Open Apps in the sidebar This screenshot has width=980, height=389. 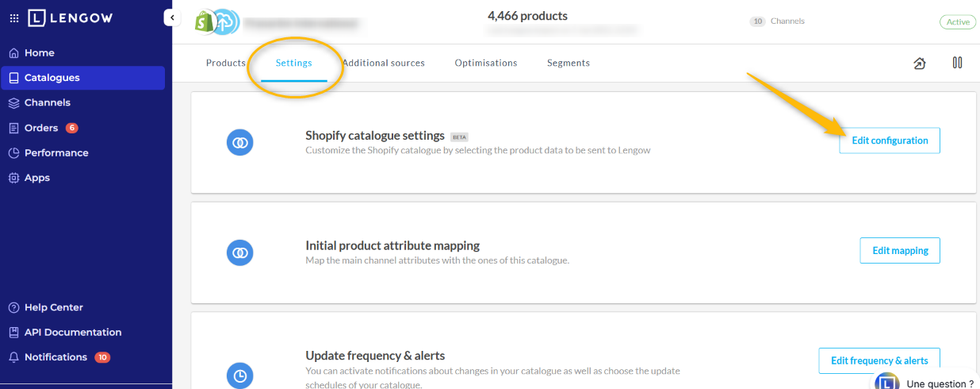pos(36,178)
